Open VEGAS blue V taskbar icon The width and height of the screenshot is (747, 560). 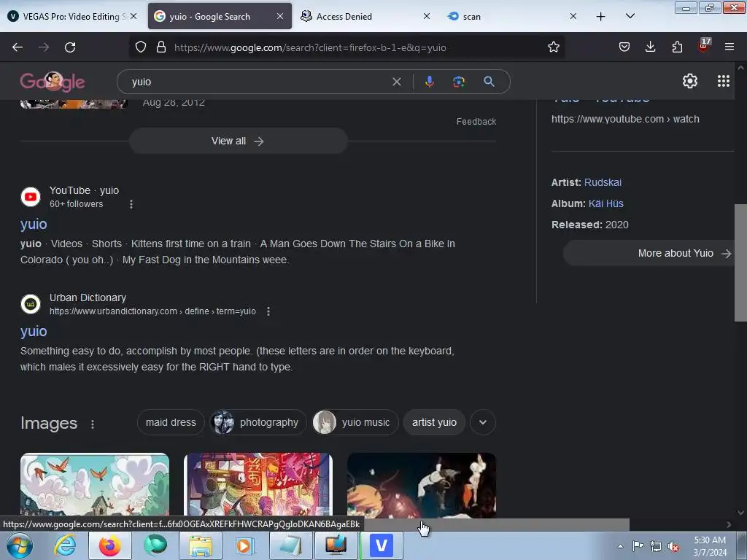381,545
